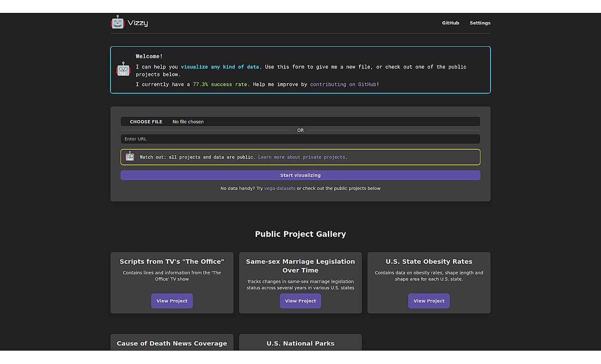Click the robot icon in the warning notice
601x364 pixels.
[x=130, y=156]
